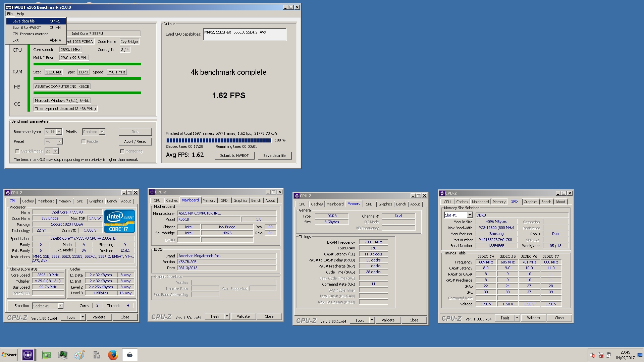This screenshot has height=362, width=644.
Task: Click the PNG file icon in the taskbar
Action: click(96, 355)
